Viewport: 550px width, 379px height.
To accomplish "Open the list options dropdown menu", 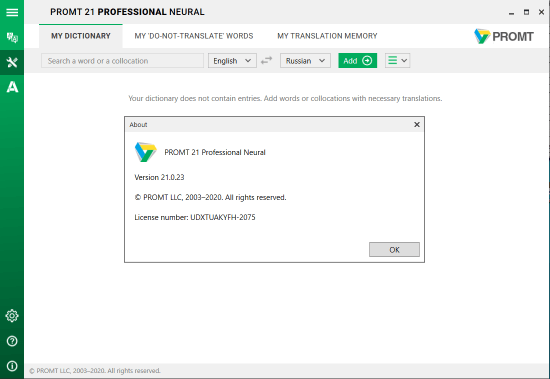I will tap(397, 61).
